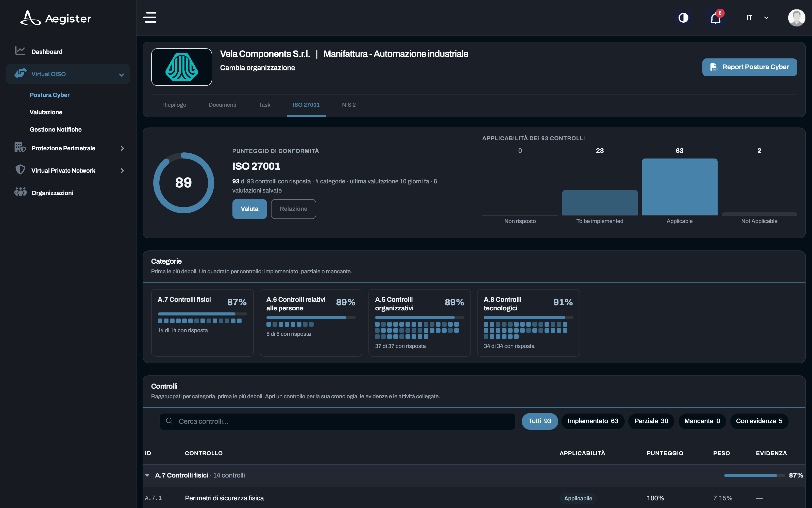Filter by Mancante 0
Screen dimensions: 812x508
[x=702, y=421]
